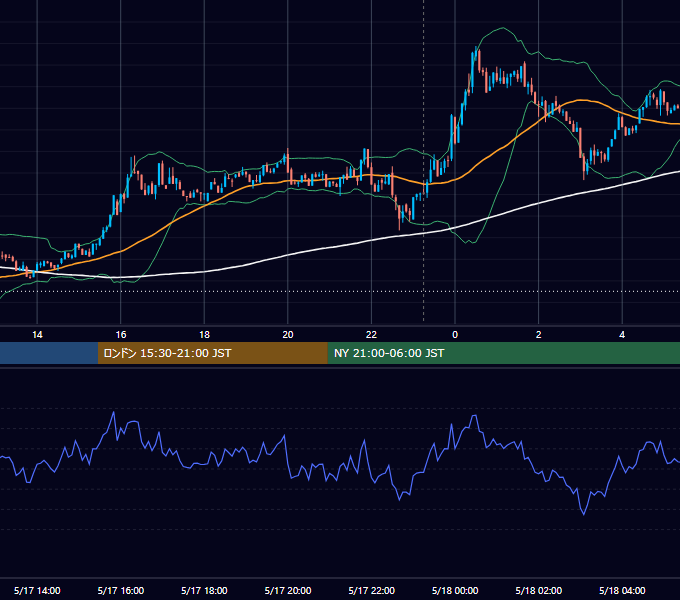Click the 0 hour axis label

455,335
